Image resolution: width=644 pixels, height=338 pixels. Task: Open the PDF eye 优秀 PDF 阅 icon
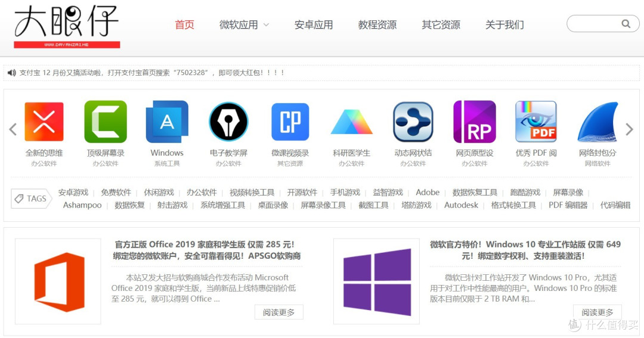click(536, 122)
